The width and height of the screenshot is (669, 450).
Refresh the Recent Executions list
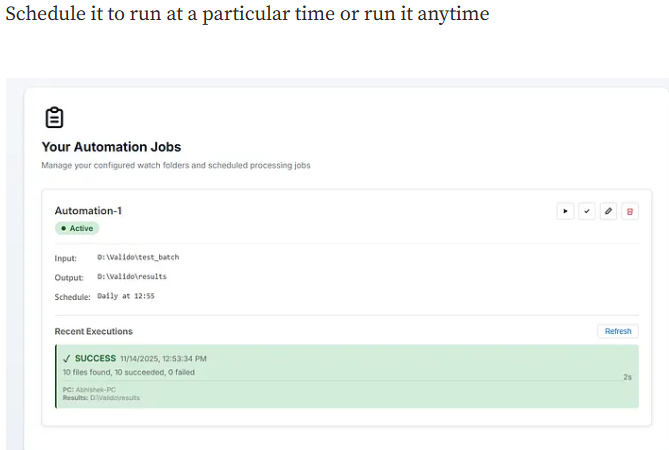[x=618, y=331]
